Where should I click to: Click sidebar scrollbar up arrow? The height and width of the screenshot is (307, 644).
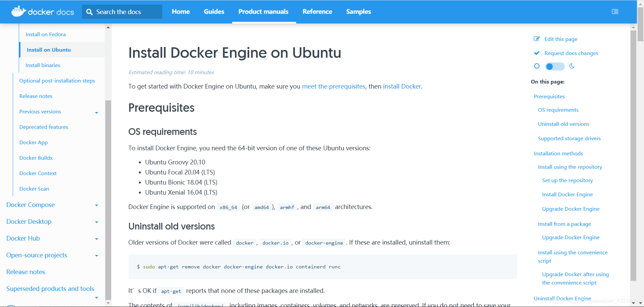(108, 27)
